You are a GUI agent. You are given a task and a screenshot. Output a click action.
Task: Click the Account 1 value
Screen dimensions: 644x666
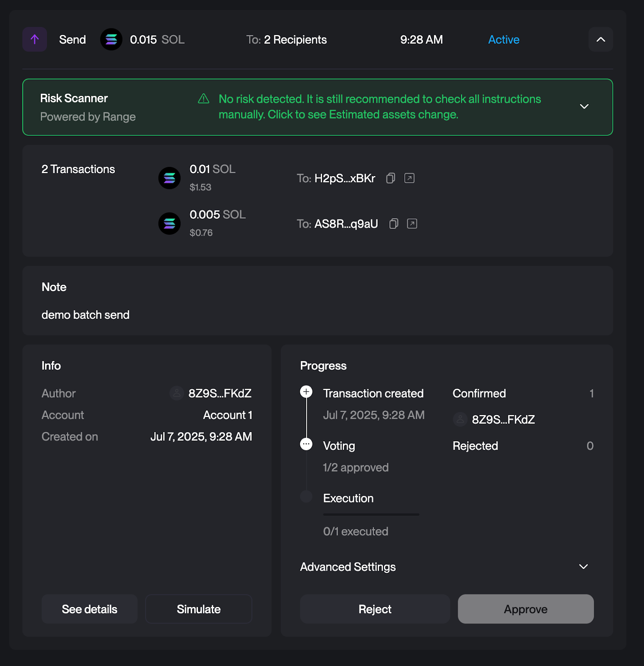click(228, 415)
